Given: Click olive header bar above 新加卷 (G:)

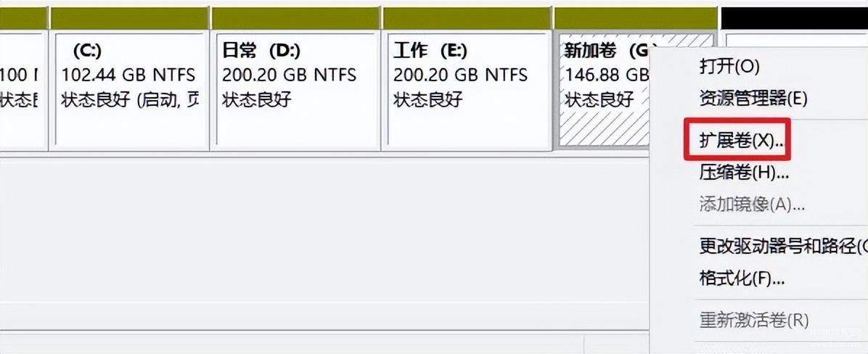Looking at the screenshot, I should point(636,18).
